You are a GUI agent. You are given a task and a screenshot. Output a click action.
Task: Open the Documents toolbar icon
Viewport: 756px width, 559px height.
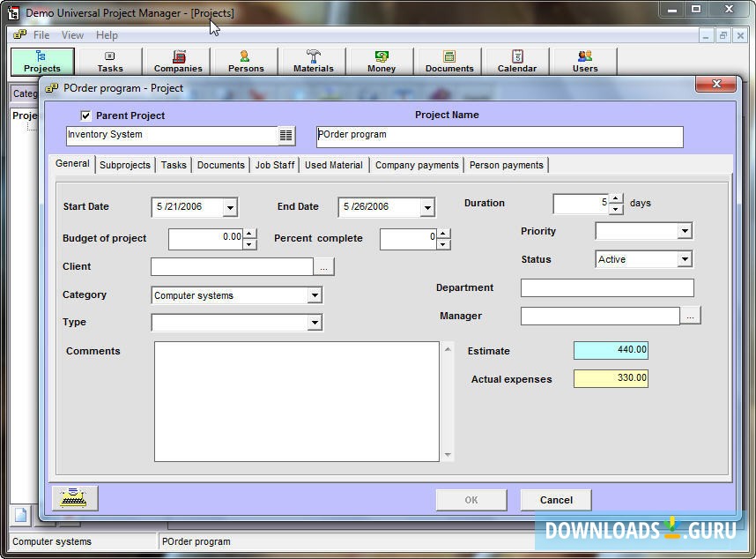click(449, 62)
